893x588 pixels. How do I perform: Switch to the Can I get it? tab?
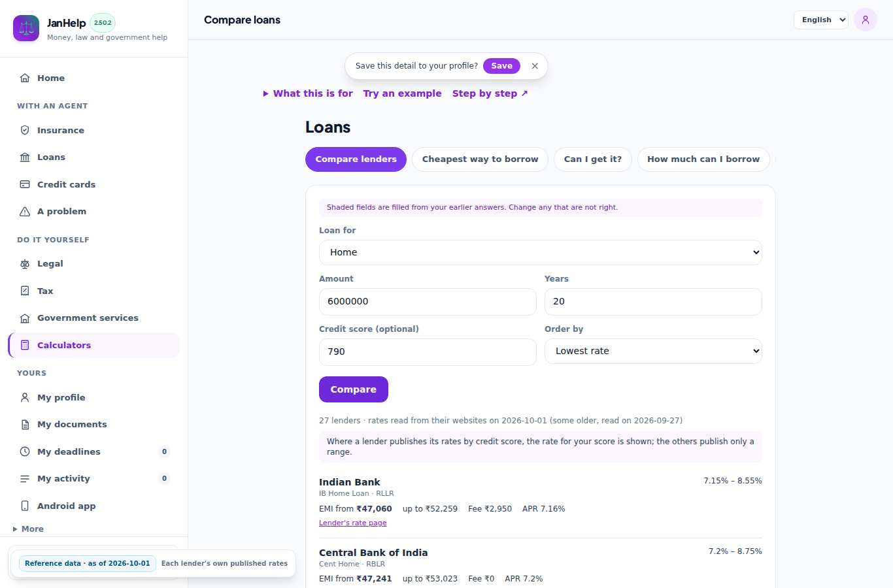click(593, 159)
